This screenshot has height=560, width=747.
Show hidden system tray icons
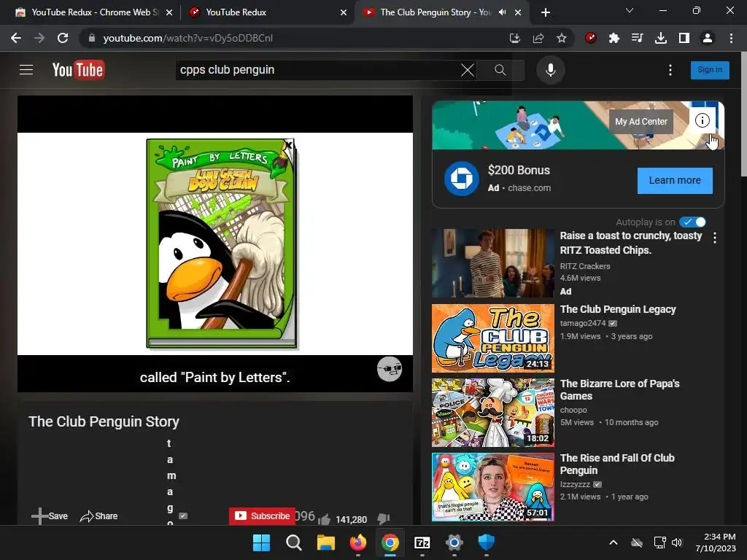[x=614, y=542]
